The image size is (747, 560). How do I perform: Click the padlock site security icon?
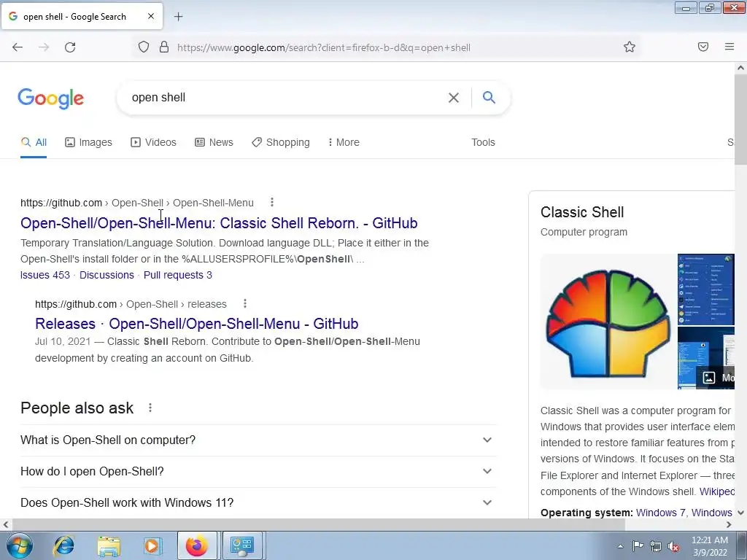point(164,47)
